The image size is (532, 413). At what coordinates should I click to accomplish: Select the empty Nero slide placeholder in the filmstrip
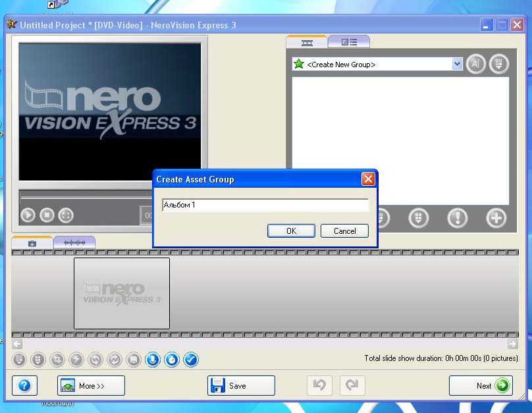coord(122,293)
